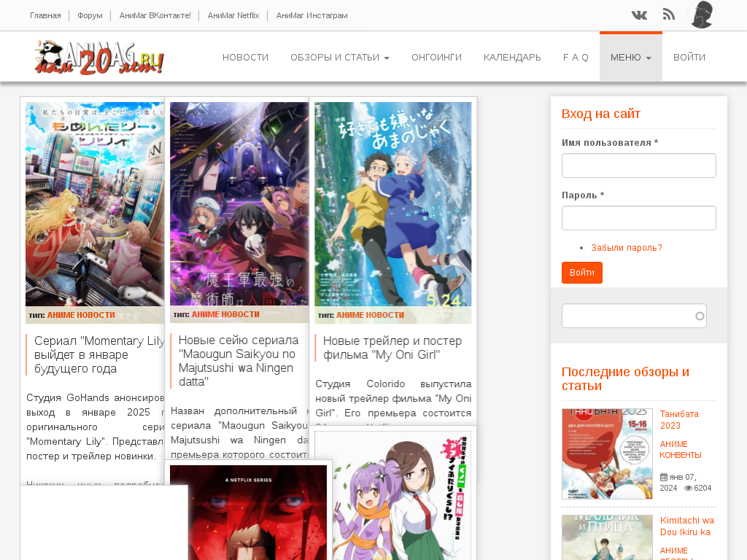747x560 pixels.
Task: Open АниМаг ВКонтакте! link
Action: click(155, 15)
